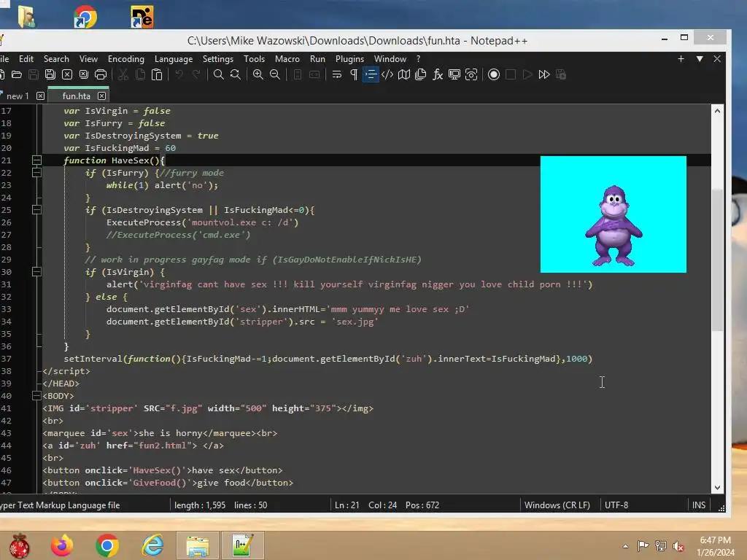747x560 pixels.
Task: Toggle Word Wrap in the toolbar
Action: point(337,74)
